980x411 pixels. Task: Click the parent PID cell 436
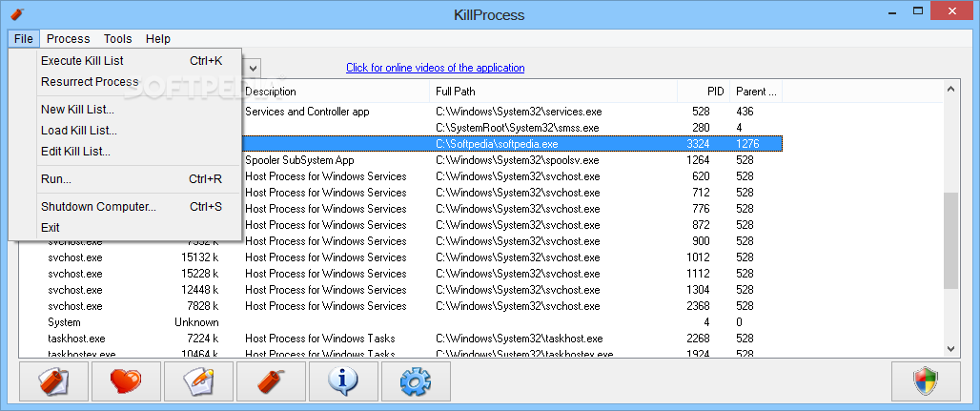pyautogui.click(x=745, y=112)
